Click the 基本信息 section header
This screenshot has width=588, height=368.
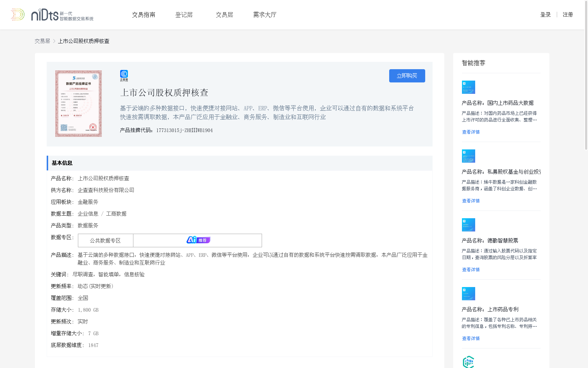pos(240,163)
